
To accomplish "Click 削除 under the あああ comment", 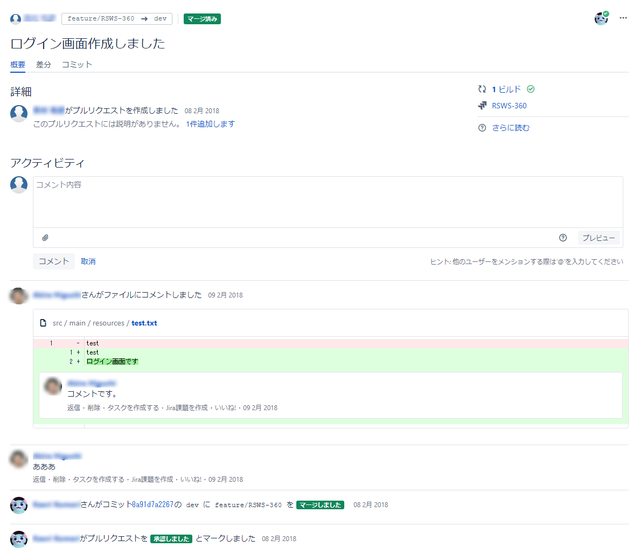I will 59,479.
